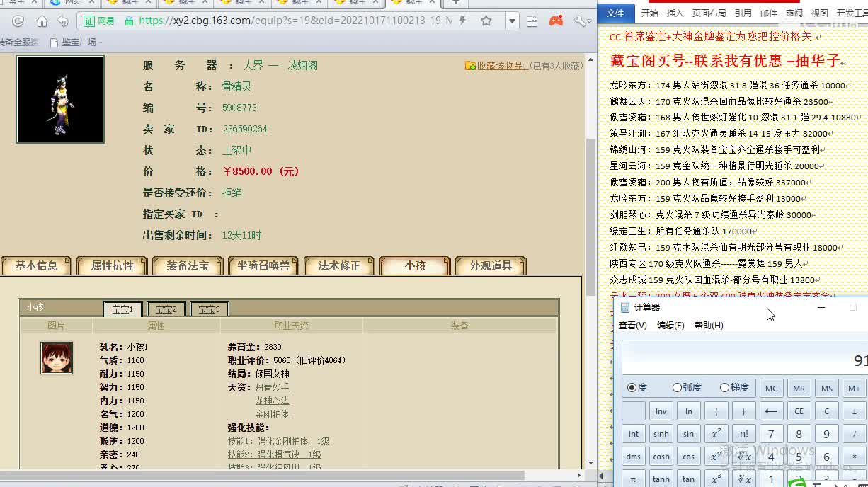Open the Word 引用 ribbon tab
The image size is (868, 487).
click(743, 13)
